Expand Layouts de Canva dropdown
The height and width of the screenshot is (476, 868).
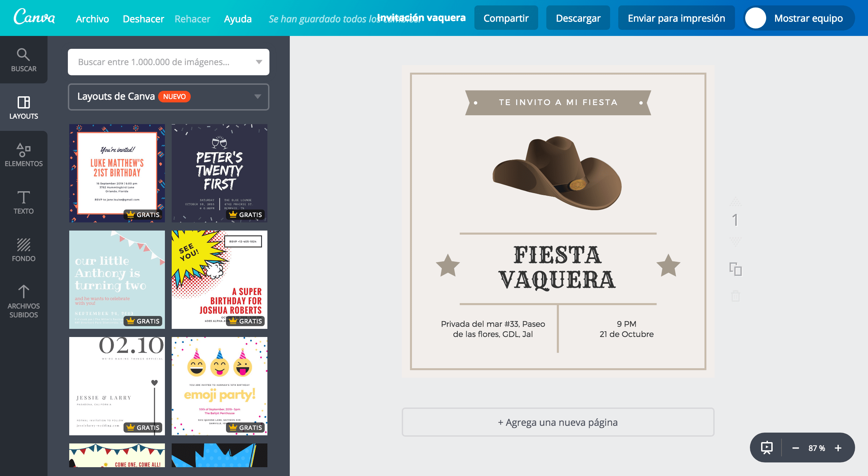click(169, 97)
